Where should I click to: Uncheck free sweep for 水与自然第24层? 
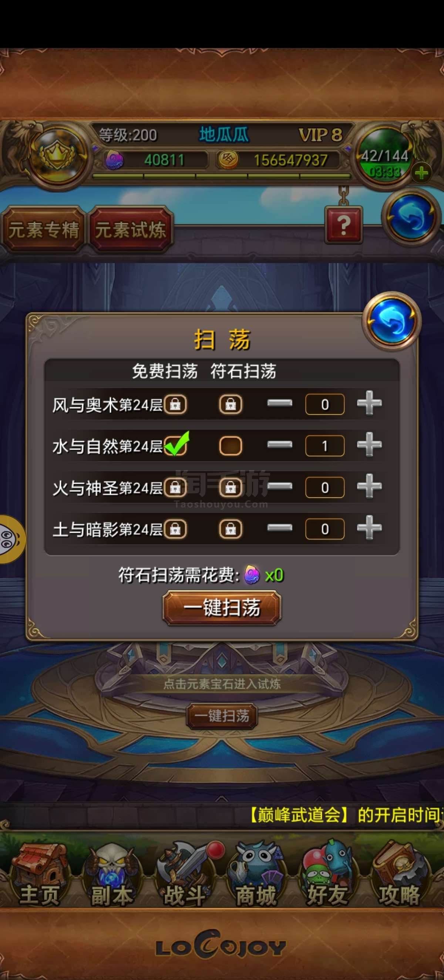[x=175, y=445]
